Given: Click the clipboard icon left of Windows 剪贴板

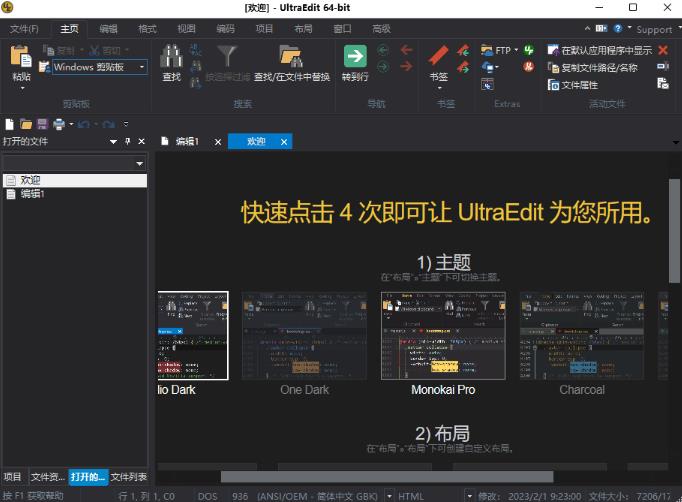Looking at the screenshot, I should point(44,67).
